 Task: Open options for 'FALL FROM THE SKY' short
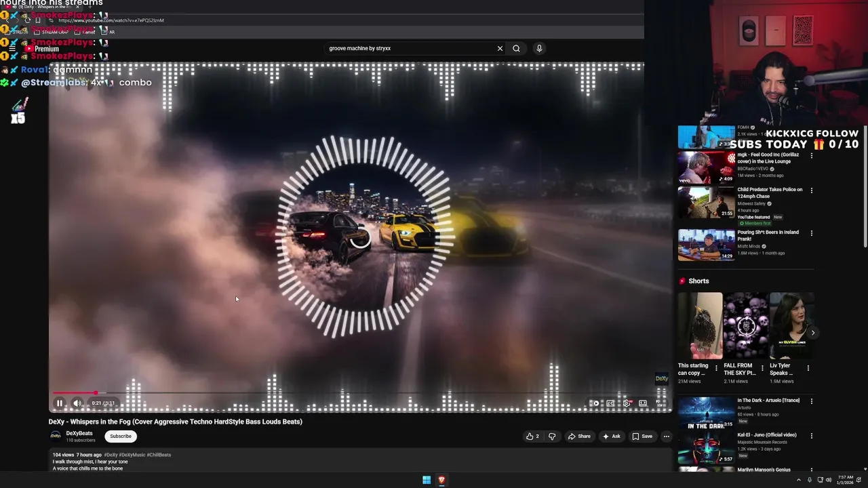point(762,369)
